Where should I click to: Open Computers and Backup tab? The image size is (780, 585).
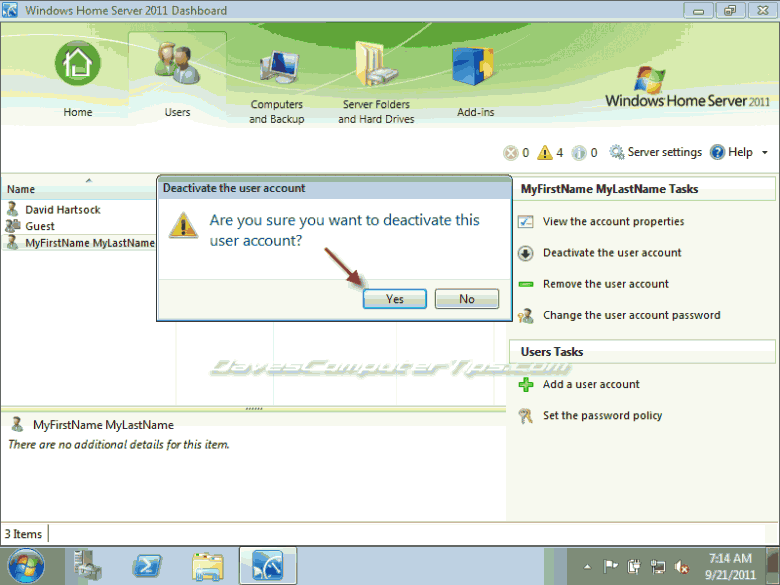(277, 86)
